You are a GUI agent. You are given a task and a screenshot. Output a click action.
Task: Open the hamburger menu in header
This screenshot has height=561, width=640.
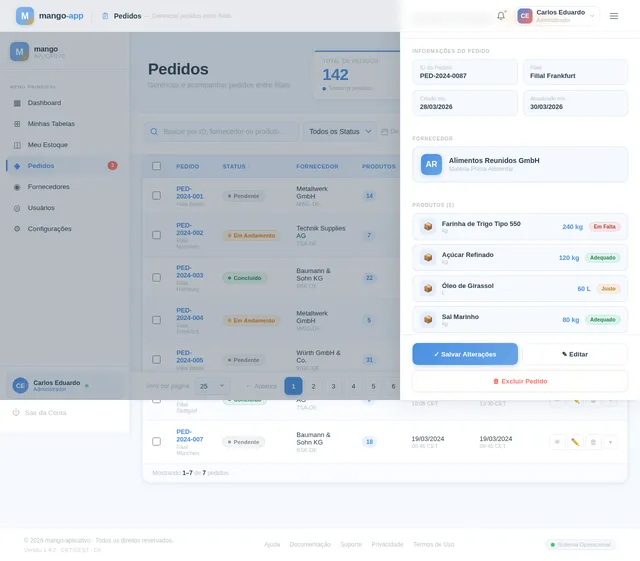click(614, 16)
